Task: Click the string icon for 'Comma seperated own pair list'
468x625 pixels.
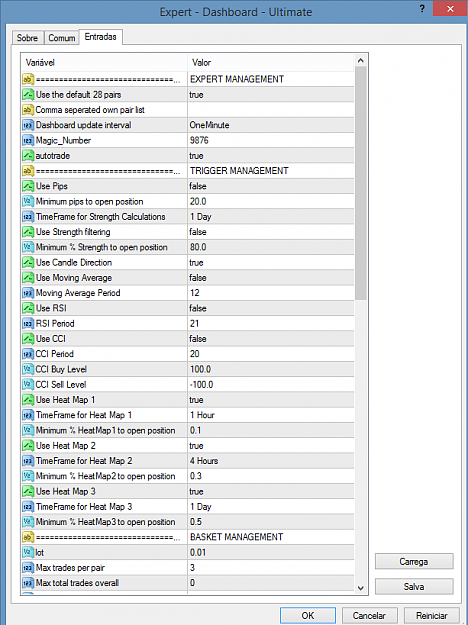Action: [x=28, y=110]
